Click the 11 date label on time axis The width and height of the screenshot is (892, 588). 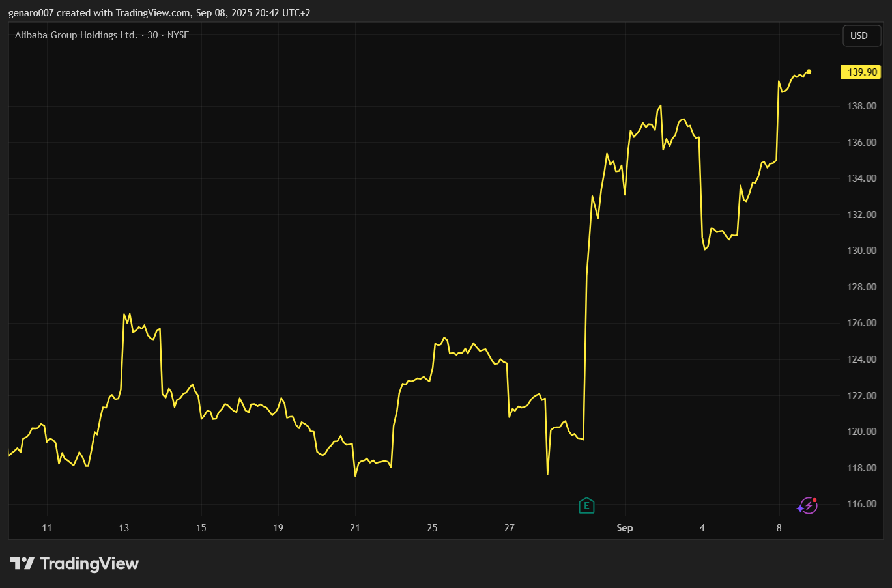pos(47,528)
